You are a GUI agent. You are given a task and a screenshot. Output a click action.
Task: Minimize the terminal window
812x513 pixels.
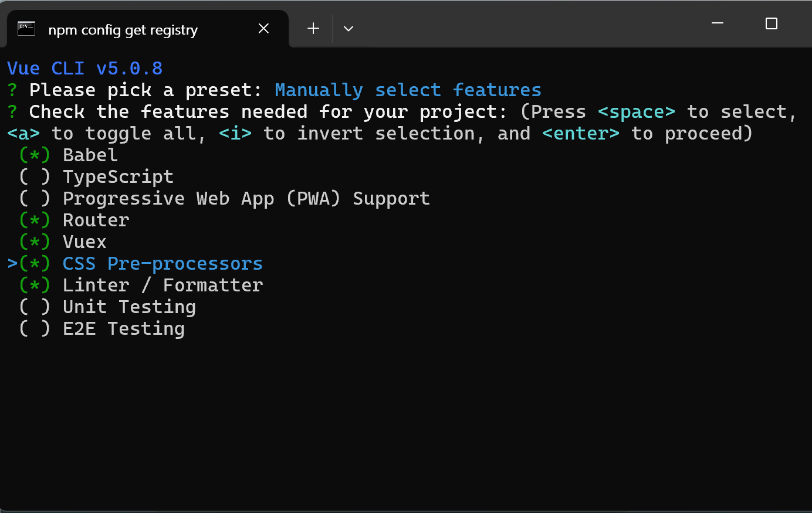tap(717, 23)
